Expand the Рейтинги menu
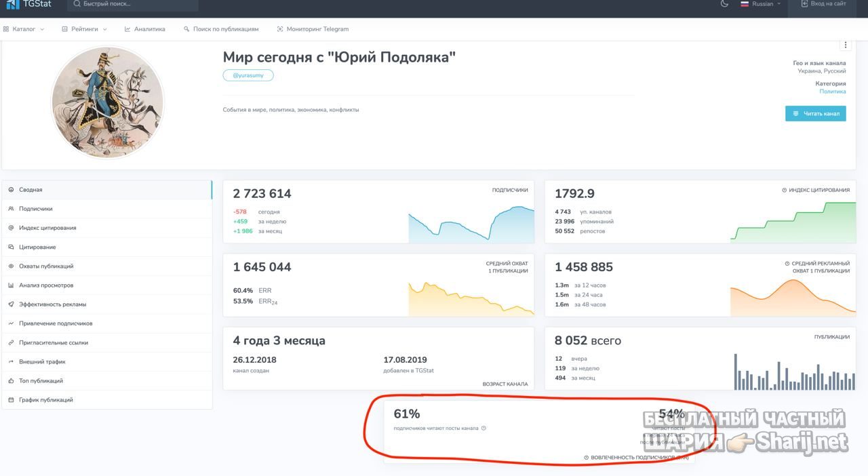Viewport: 868px width, 476px height. pyautogui.click(x=84, y=29)
